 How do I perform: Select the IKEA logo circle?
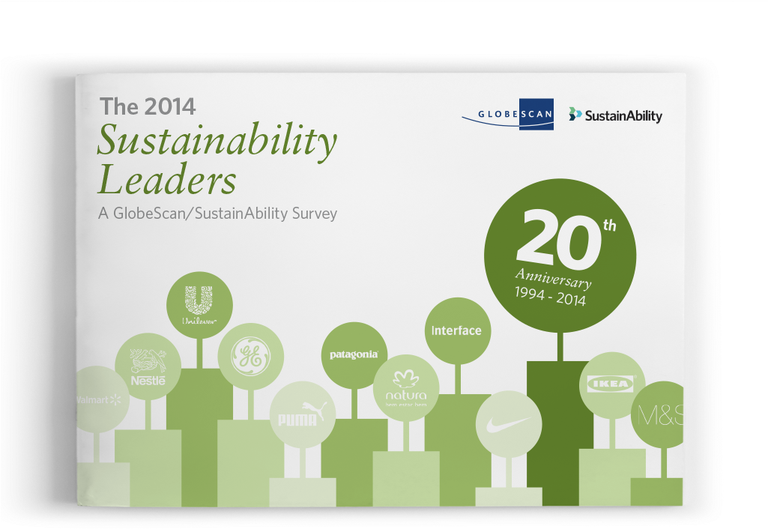coord(612,385)
